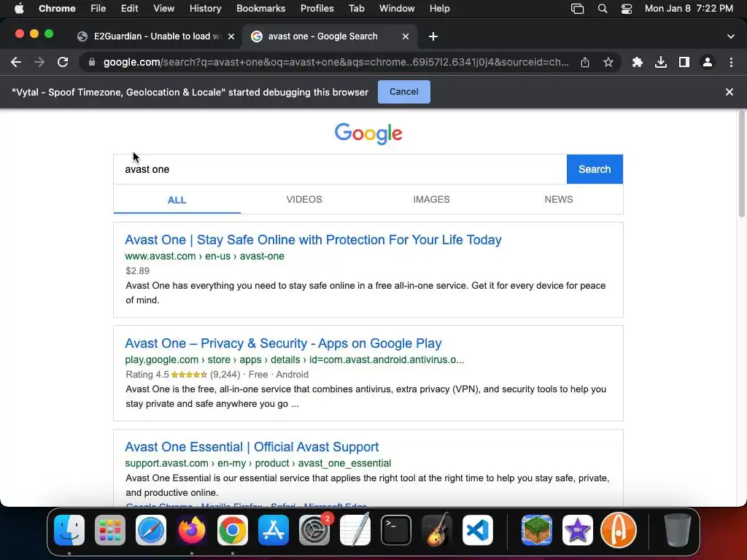
Task: Click the share page icon in the address bar
Action: (x=585, y=62)
